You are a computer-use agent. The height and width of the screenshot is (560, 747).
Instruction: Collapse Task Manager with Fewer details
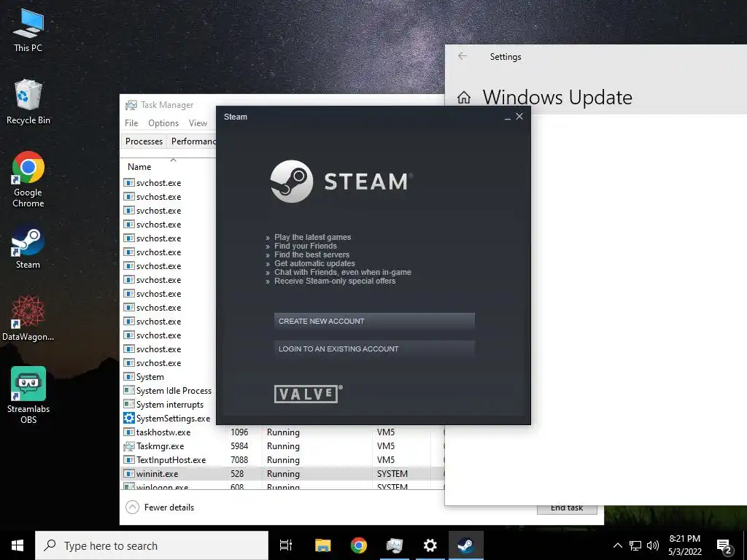(x=160, y=507)
